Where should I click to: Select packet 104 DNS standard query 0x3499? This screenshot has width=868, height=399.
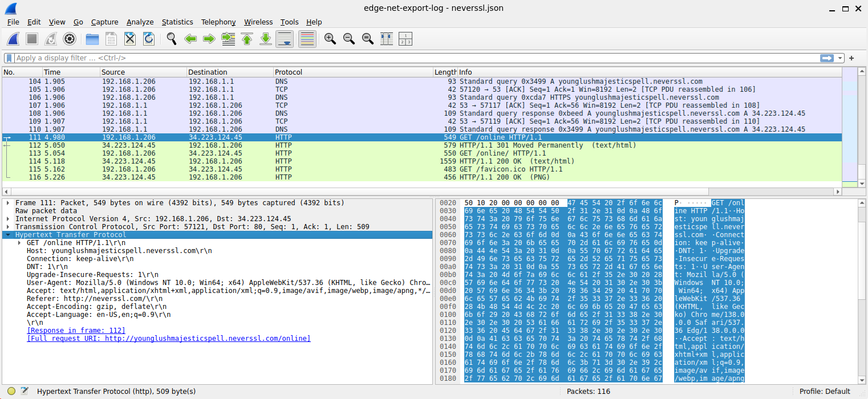(x=421, y=82)
